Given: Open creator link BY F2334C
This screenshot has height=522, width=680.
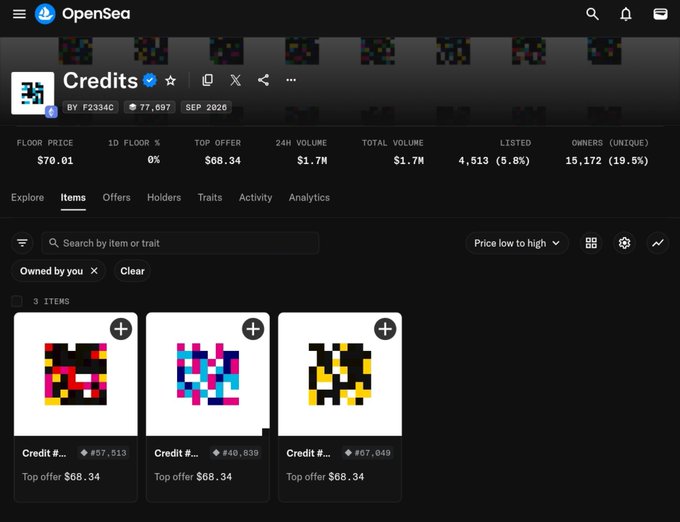Looking at the screenshot, I should tap(90, 107).
